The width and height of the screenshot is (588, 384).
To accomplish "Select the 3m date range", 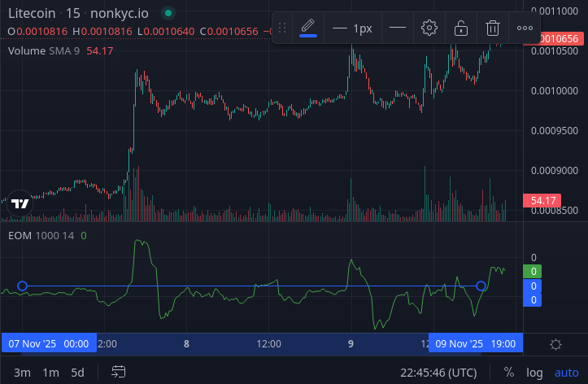I will pos(22,372).
